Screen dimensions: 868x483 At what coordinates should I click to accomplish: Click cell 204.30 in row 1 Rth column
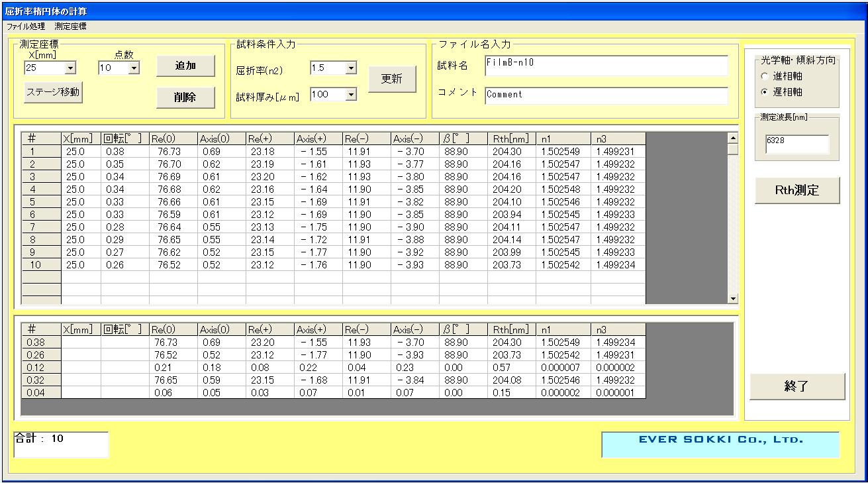point(512,152)
